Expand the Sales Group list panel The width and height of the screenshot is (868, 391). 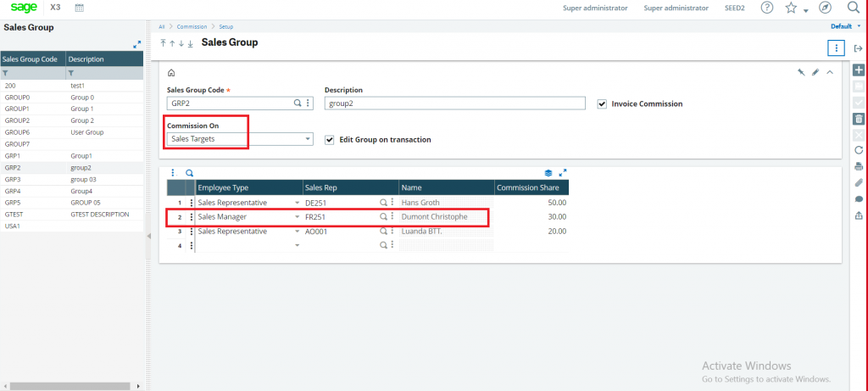(x=137, y=44)
